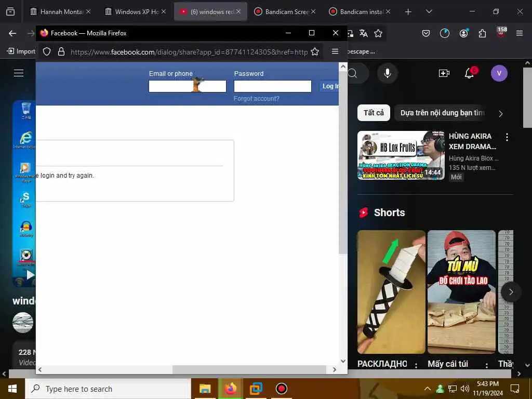The image size is (532, 399).
Task: Open the Forgot account? link
Action: 256,98
